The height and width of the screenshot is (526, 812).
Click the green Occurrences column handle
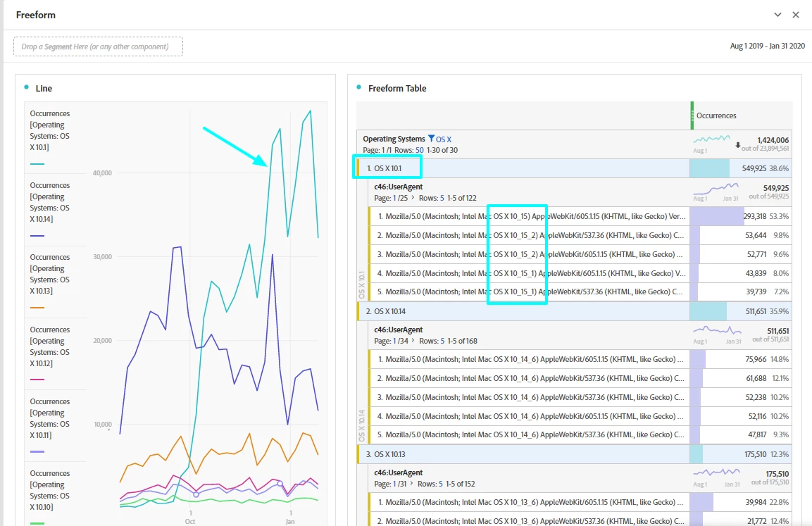pyautogui.click(x=692, y=115)
